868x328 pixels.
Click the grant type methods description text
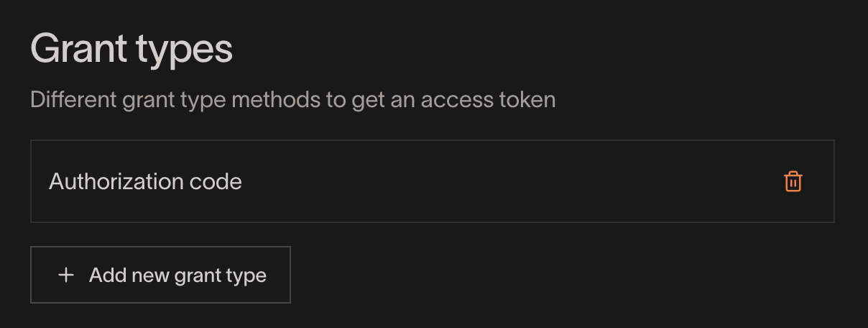pos(293,99)
